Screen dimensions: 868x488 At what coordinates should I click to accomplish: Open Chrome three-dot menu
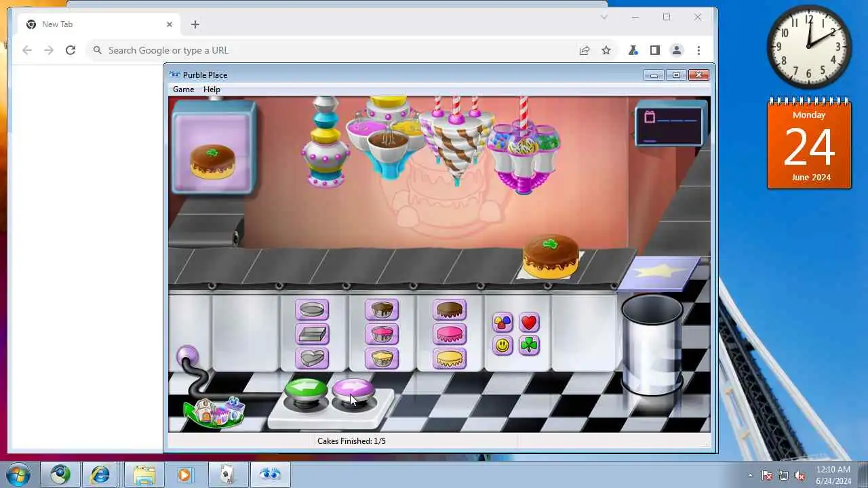click(698, 50)
